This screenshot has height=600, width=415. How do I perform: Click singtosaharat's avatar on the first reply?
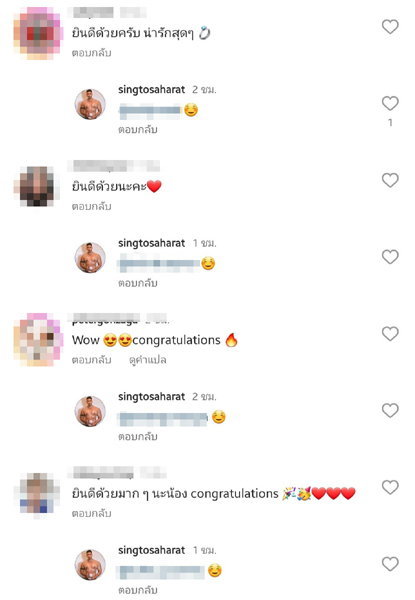[x=90, y=104]
